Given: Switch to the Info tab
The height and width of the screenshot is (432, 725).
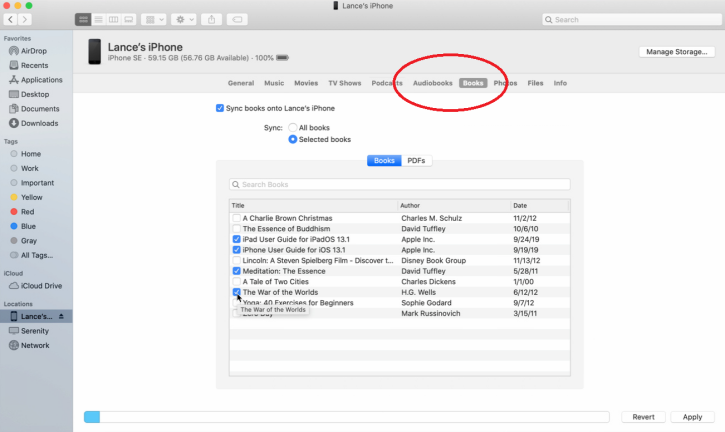Looking at the screenshot, I should pyautogui.click(x=560, y=83).
